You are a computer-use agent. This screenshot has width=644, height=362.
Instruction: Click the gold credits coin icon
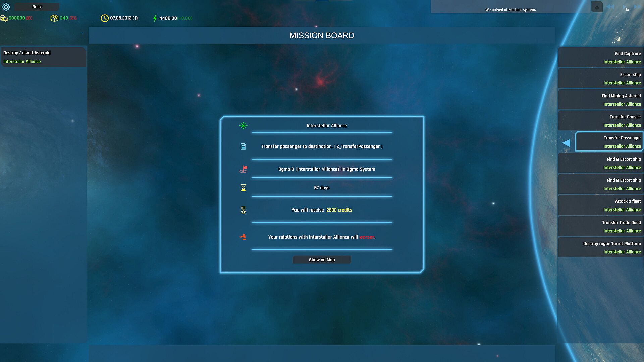[4, 18]
